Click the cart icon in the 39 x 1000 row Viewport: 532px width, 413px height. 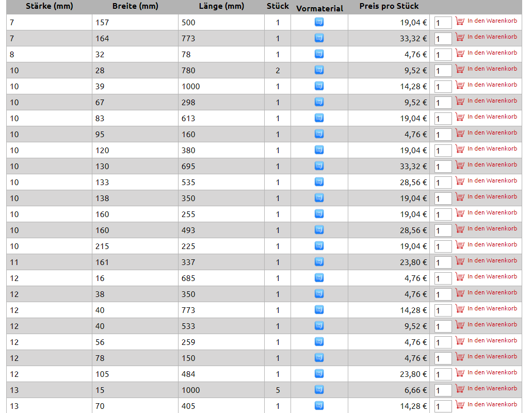(460, 85)
